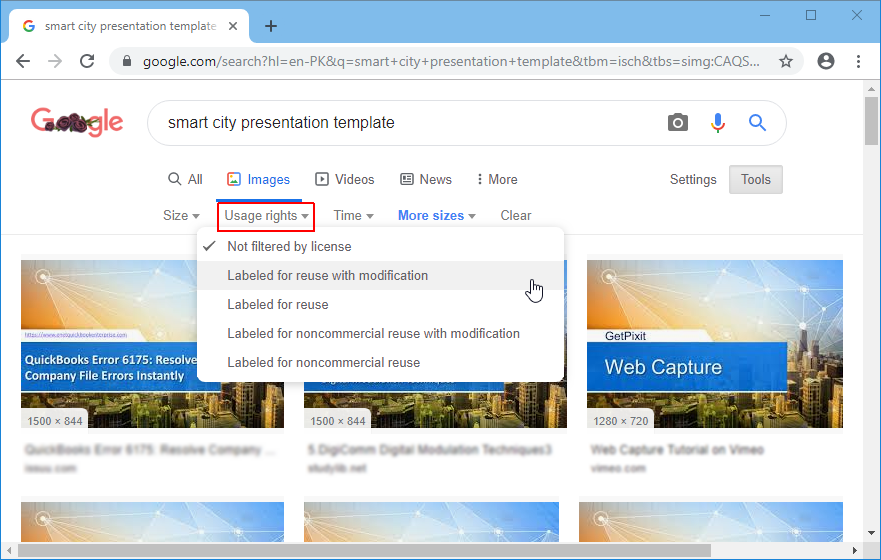Click the scroll down arrow
The image size is (881, 560).
(871, 533)
